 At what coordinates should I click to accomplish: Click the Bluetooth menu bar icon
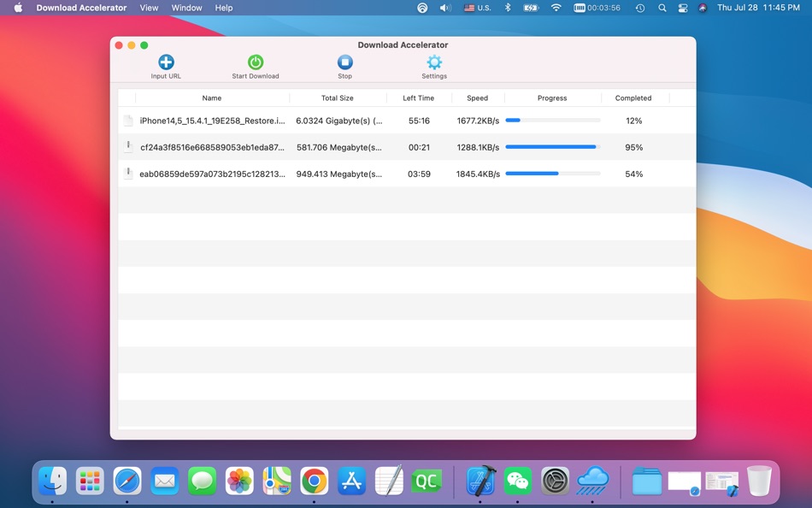tap(508, 8)
